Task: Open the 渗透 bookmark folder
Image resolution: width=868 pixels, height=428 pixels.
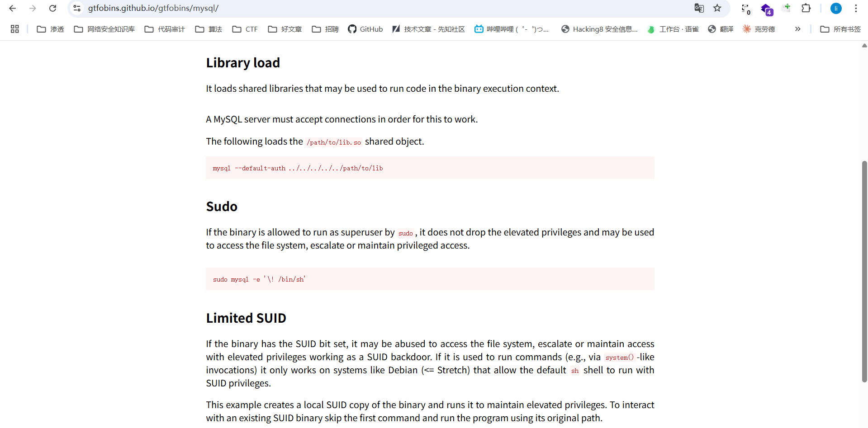Action: (x=51, y=29)
